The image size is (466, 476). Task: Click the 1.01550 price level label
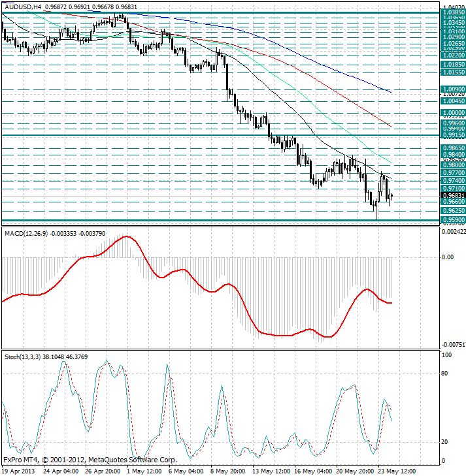[x=453, y=72]
